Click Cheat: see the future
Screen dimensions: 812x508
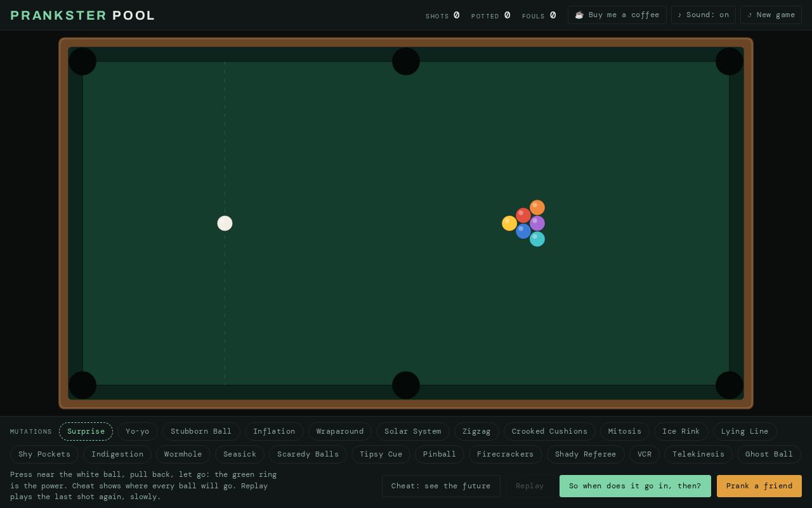click(x=441, y=486)
